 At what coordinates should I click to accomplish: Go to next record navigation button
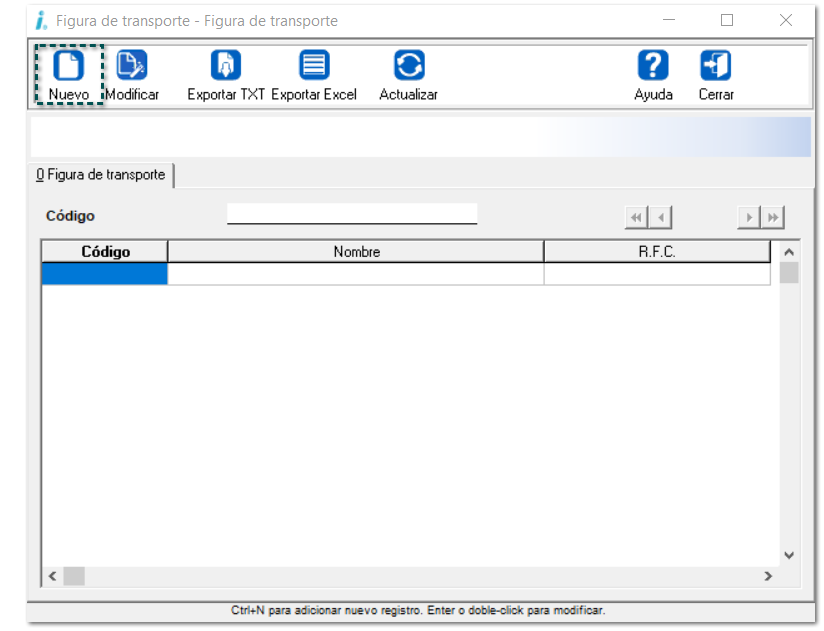coord(748,217)
